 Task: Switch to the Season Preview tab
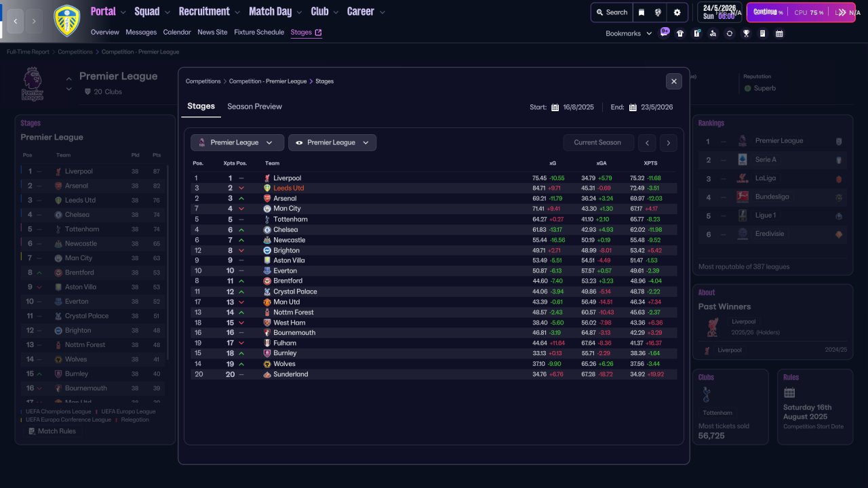254,106
